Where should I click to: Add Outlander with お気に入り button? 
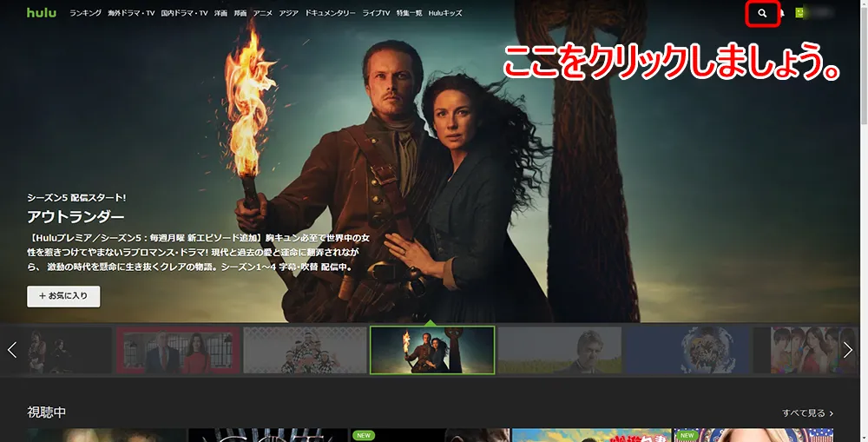(63, 296)
